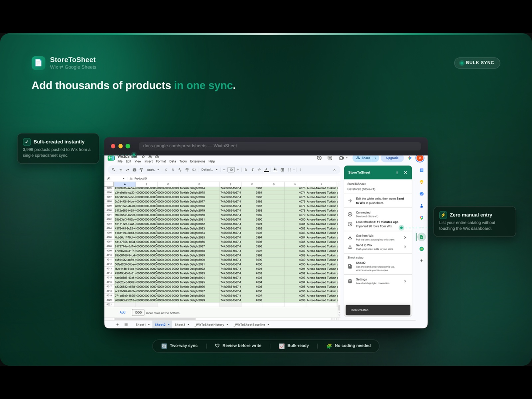Open the Extensions menu

click(198, 161)
